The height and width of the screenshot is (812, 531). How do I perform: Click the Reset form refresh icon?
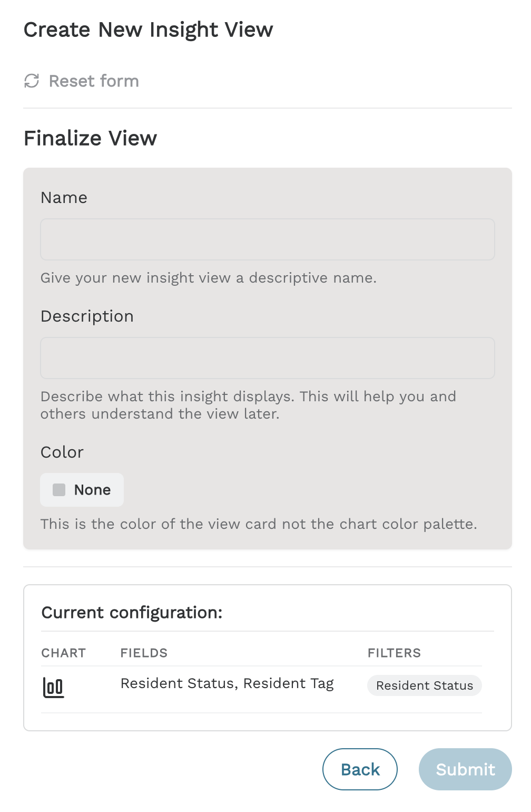click(32, 81)
